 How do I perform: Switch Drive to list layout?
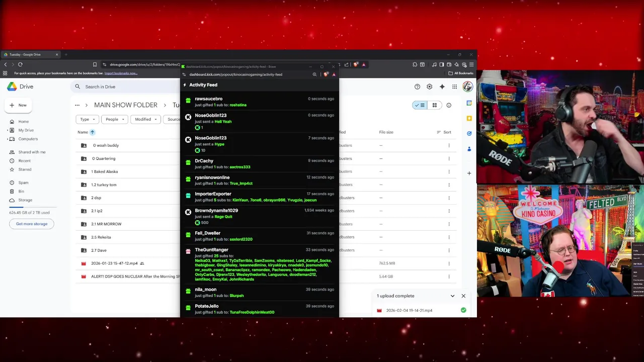point(419,105)
